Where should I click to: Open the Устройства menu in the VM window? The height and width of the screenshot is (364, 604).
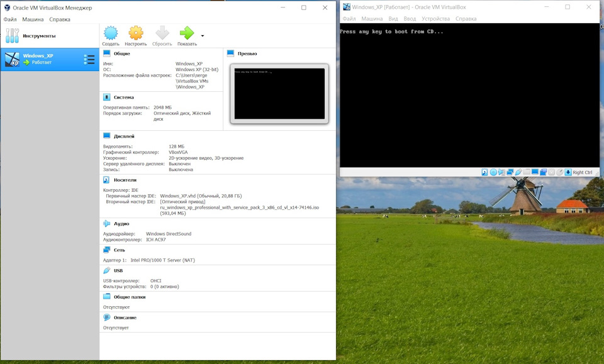coord(435,18)
